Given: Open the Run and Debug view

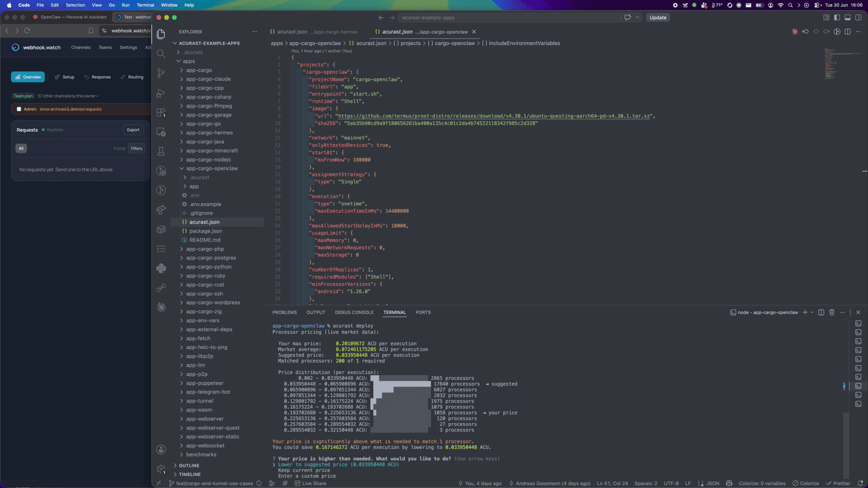Looking at the screenshot, I should tap(161, 93).
